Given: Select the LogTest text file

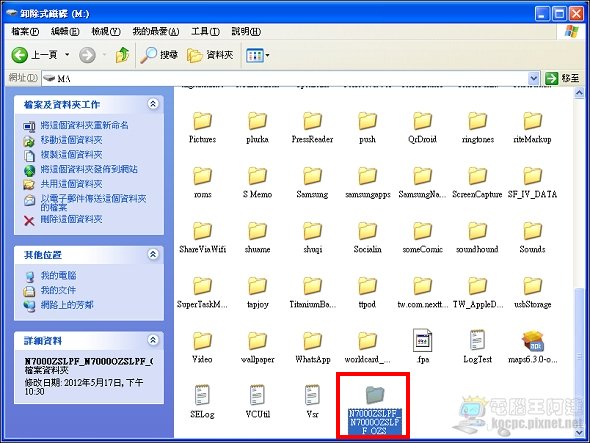Looking at the screenshot, I should [x=477, y=346].
